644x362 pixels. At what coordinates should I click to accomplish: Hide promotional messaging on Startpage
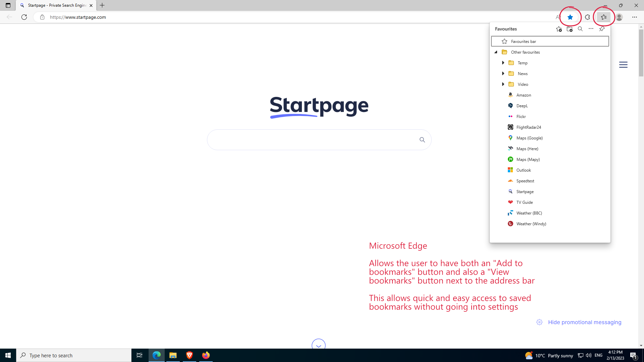pos(584,322)
